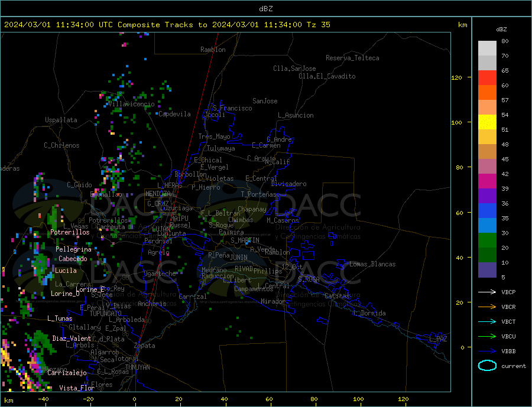Image resolution: width=532 pixels, height=407 pixels.
Task: Click the Tulumaya label
Action: click(221, 148)
